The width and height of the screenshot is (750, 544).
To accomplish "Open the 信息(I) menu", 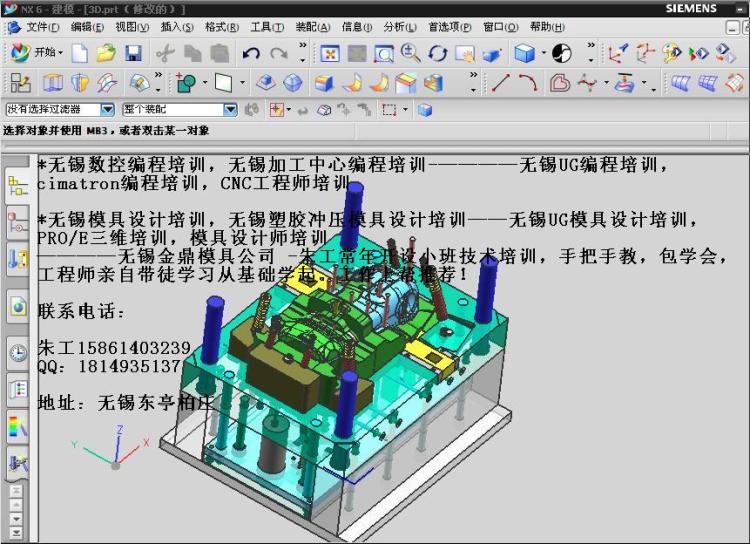I will (x=356, y=27).
